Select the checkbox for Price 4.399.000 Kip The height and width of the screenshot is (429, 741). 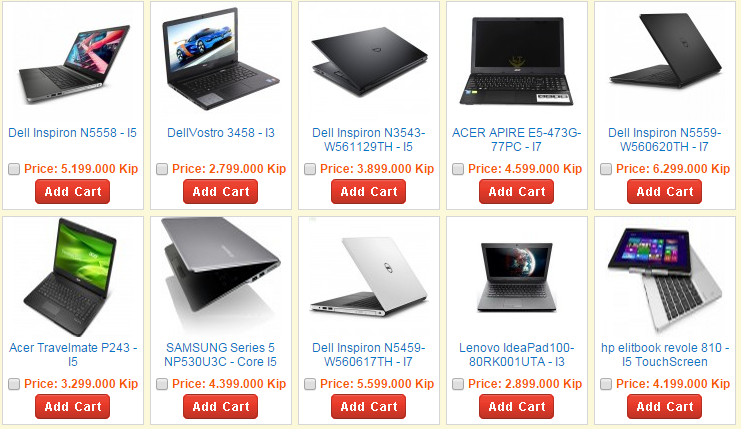(x=162, y=384)
